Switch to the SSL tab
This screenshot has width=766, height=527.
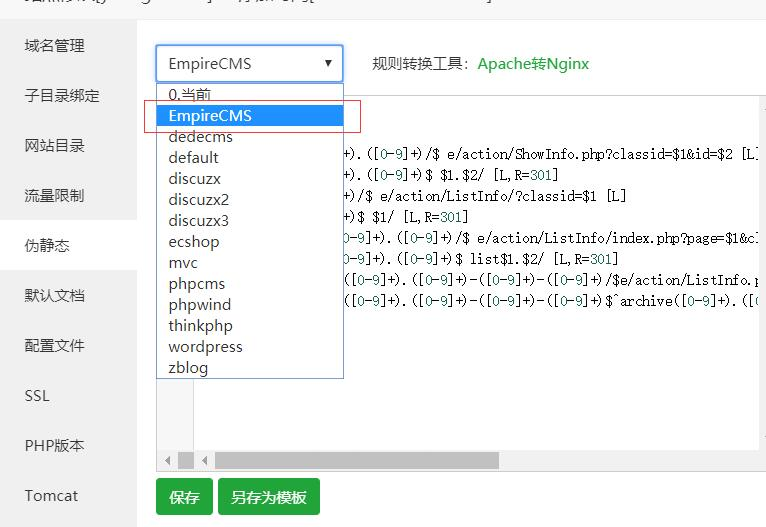click(x=37, y=396)
